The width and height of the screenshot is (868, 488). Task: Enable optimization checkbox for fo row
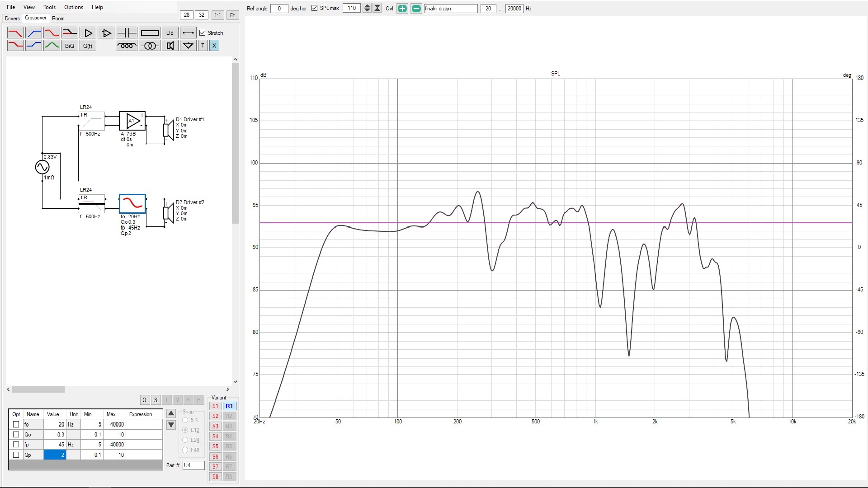pos(16,424)
